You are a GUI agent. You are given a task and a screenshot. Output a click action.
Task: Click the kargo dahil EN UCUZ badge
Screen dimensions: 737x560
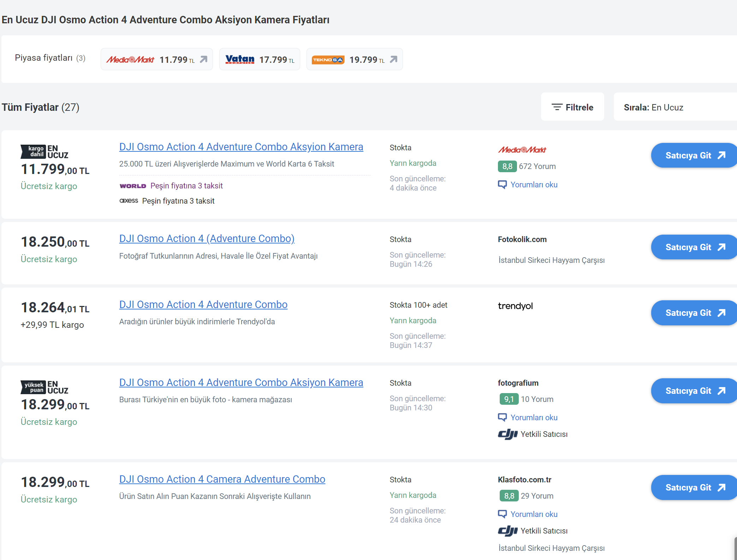point(44,152)
